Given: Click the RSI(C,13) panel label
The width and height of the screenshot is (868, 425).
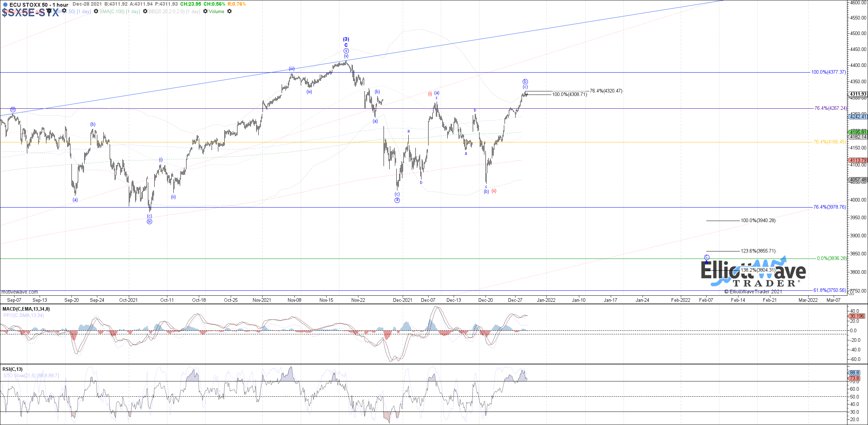Looking at the screenshot, I should pos(12,369).
